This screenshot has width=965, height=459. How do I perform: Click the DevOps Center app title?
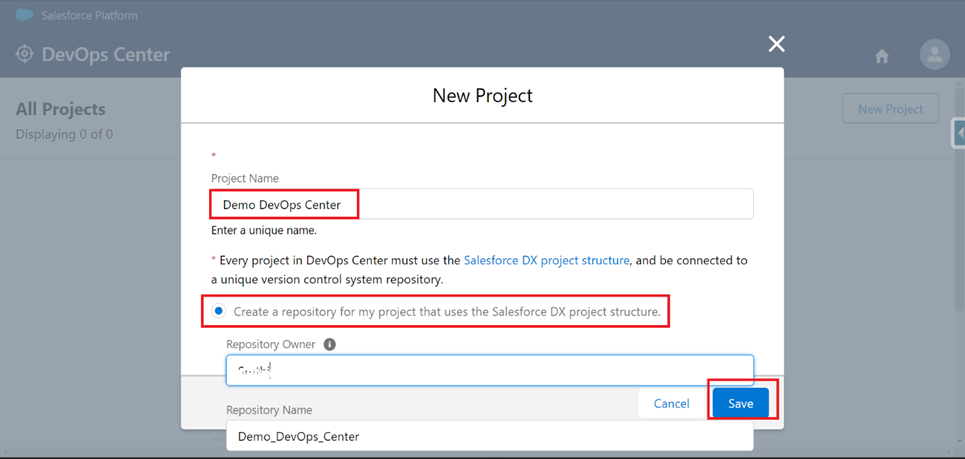pyautogui.click(x=106, y=54)
